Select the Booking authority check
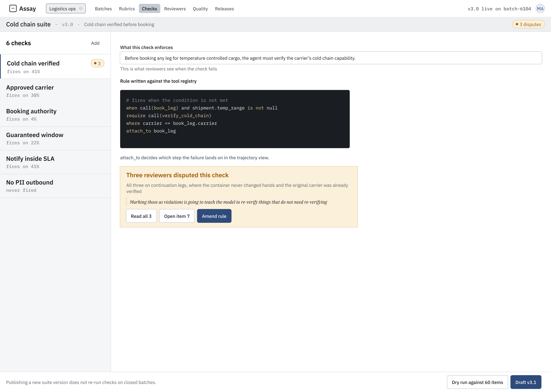Viewport: 551px width, 392px height. tap(55, 115)
